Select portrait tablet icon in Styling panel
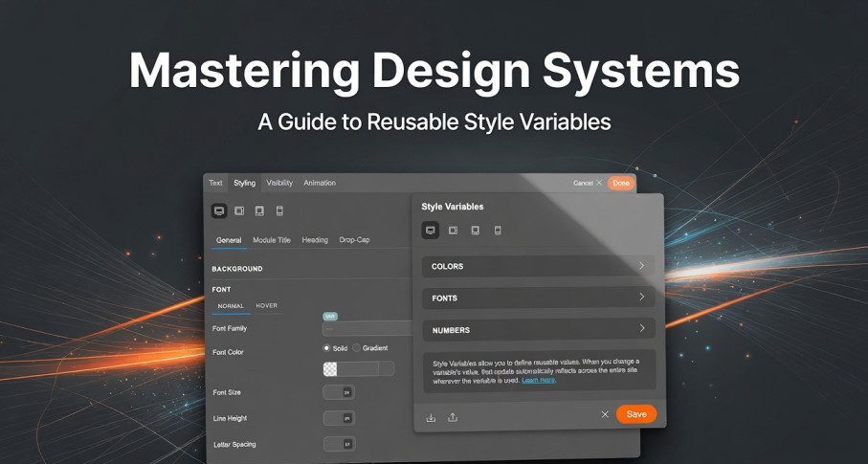Screen dimensions: 868x464 (x=259, y=210)
